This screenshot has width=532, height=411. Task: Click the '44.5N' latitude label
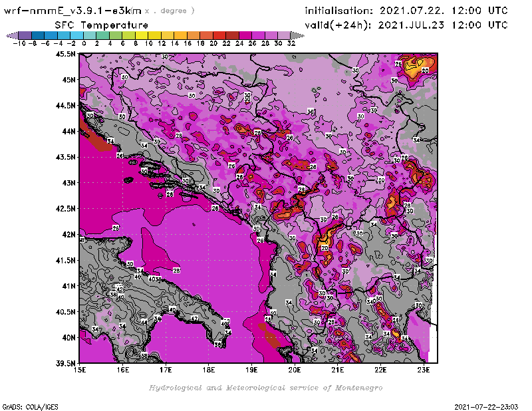pos(65,106)
